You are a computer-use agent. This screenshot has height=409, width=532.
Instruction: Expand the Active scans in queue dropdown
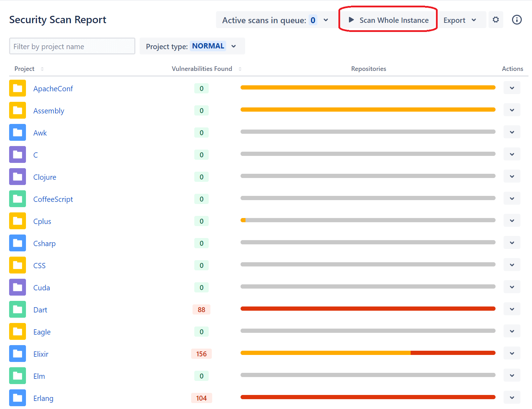click(x=326, y=20)
